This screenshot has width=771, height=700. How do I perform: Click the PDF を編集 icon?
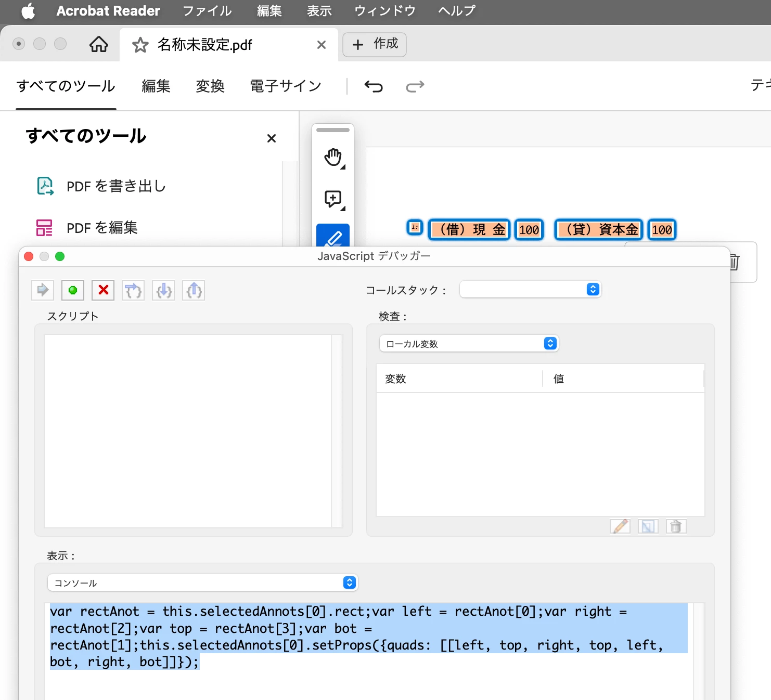[44, 228]
